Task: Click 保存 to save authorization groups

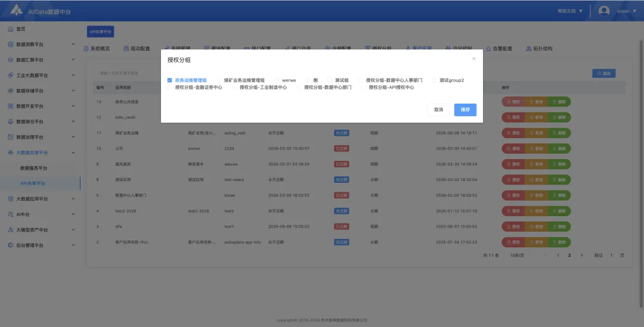Action: [465, 110]
